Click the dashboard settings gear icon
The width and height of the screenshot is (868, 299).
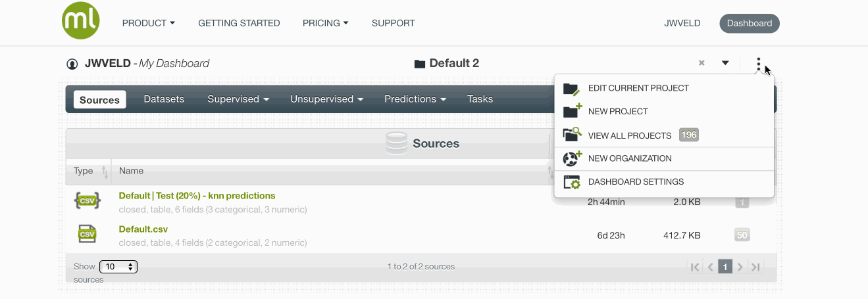point(572,182)
